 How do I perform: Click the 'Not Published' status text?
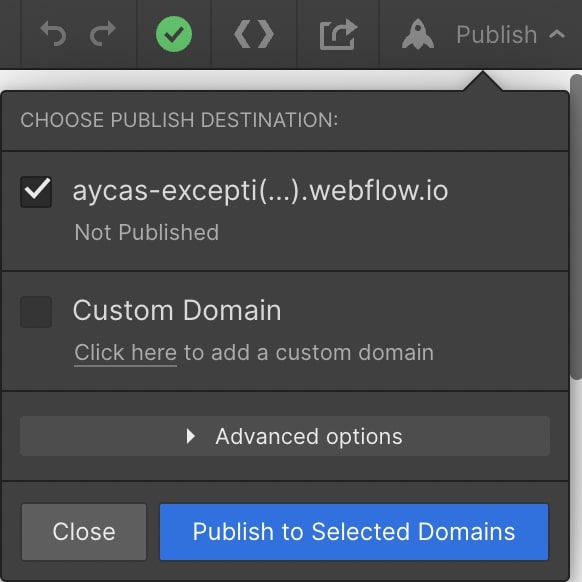click(x=147, y=232)
